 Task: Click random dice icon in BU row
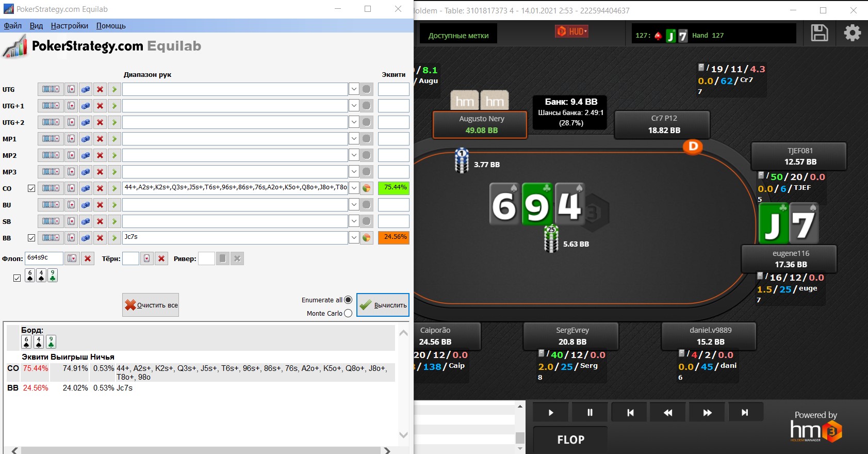(86, 205)
